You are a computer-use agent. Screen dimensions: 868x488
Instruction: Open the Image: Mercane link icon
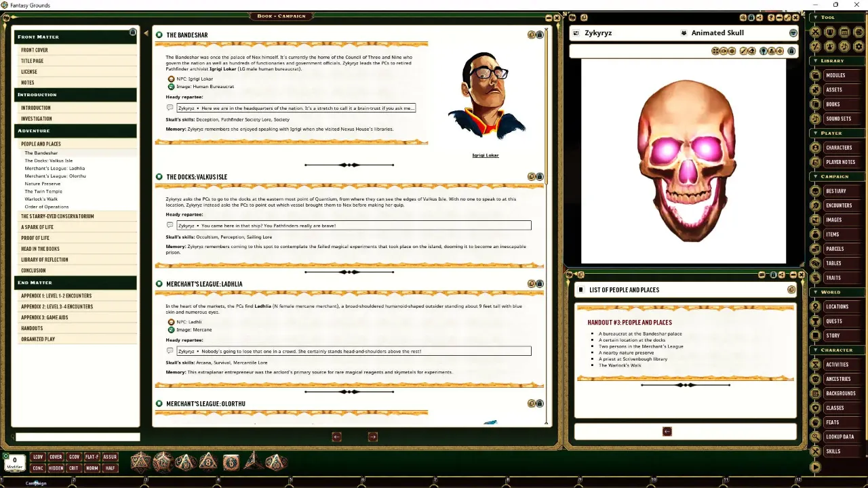tap(171, 329)
